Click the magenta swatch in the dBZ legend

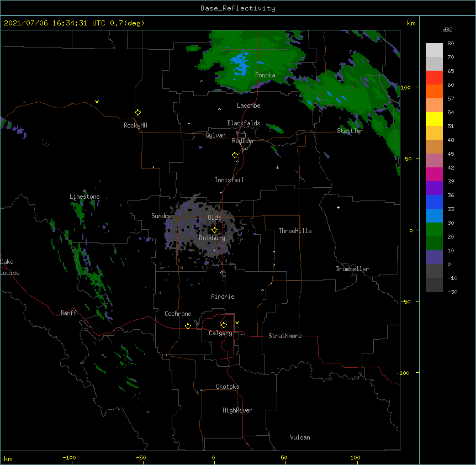434,175
